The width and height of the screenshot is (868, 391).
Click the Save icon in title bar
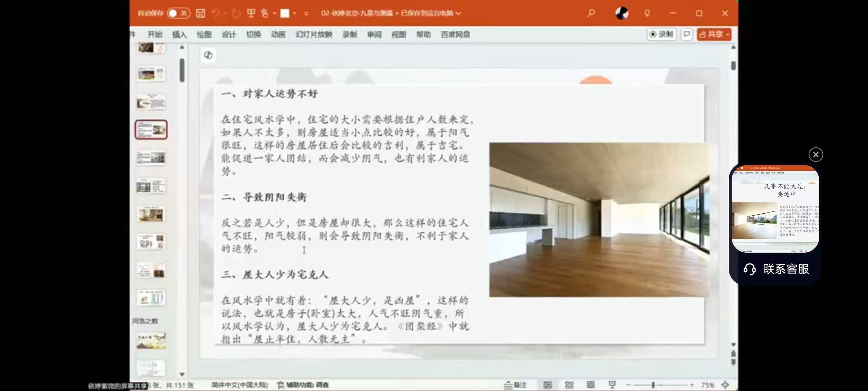pyautogui.click(x=200, y=13)
